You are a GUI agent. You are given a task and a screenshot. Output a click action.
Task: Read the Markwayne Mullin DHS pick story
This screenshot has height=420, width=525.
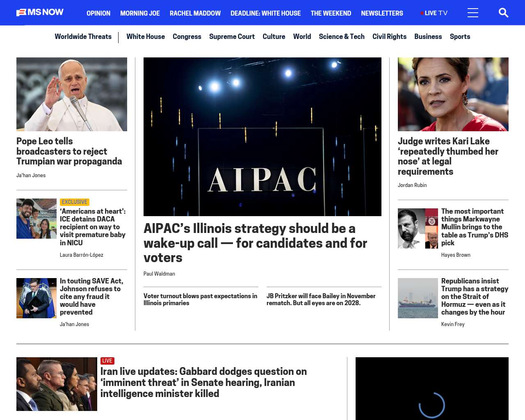click(x=475, y=227)
